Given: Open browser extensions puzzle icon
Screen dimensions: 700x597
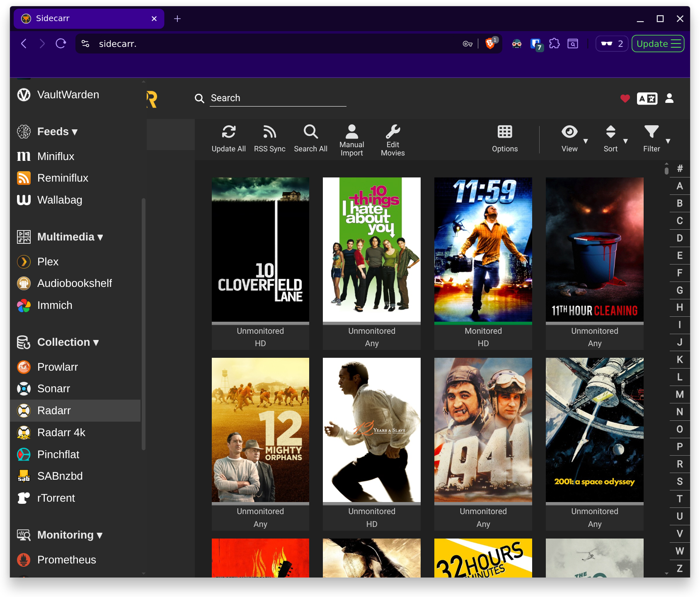Looking at the screenshot, I should (x=555, y=44).
